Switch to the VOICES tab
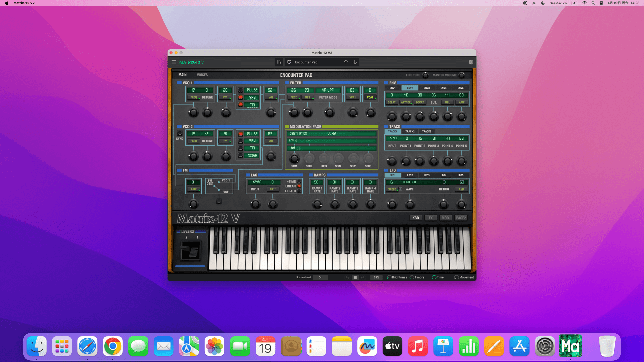 pos(202,75)
